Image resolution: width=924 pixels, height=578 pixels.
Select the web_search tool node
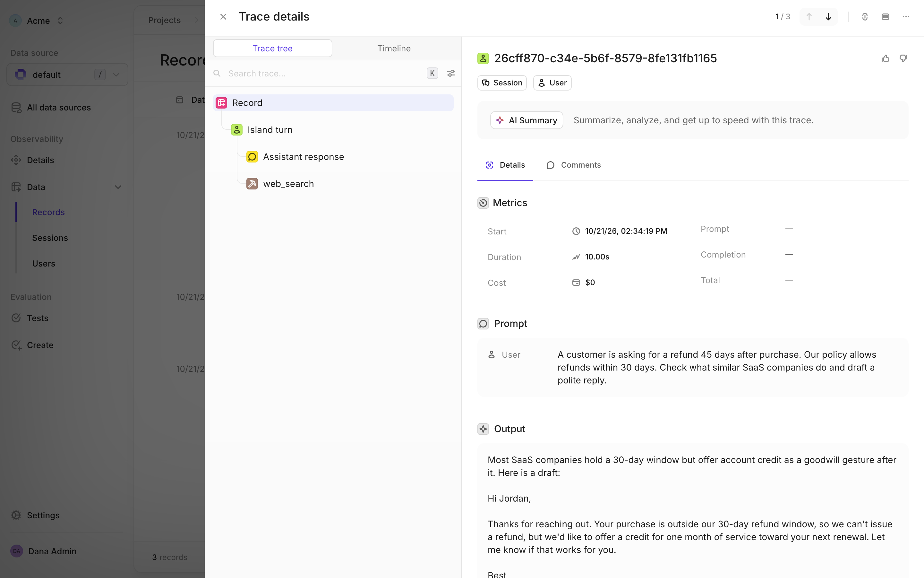click(288, 184)
